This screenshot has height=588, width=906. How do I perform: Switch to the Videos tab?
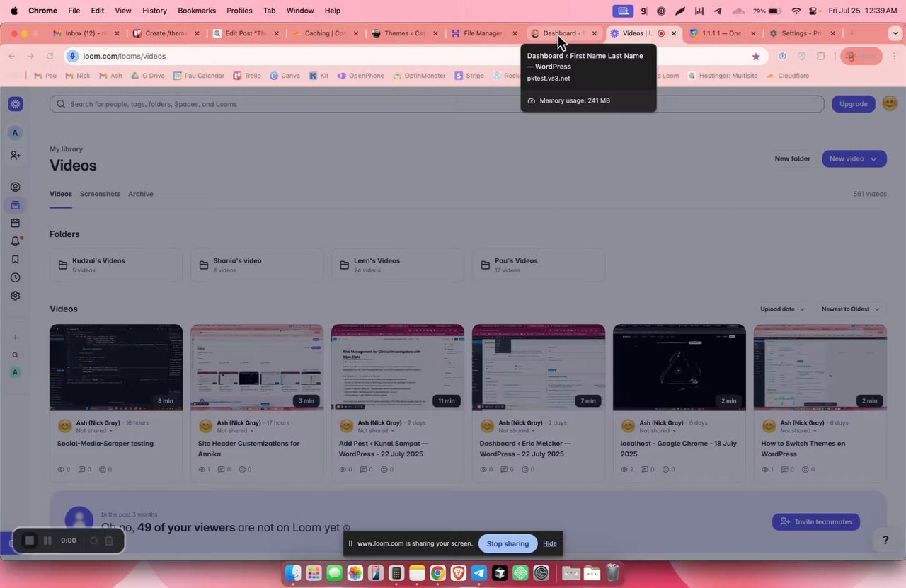click(x=61, y=194)
